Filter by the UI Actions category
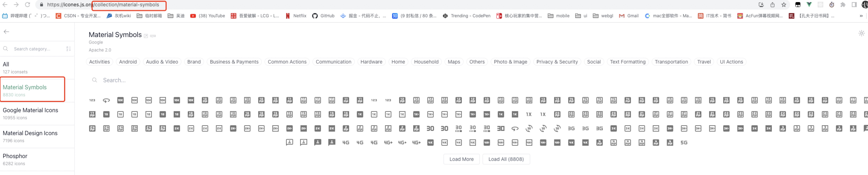868x175 pixels. [x=731, y=62]
